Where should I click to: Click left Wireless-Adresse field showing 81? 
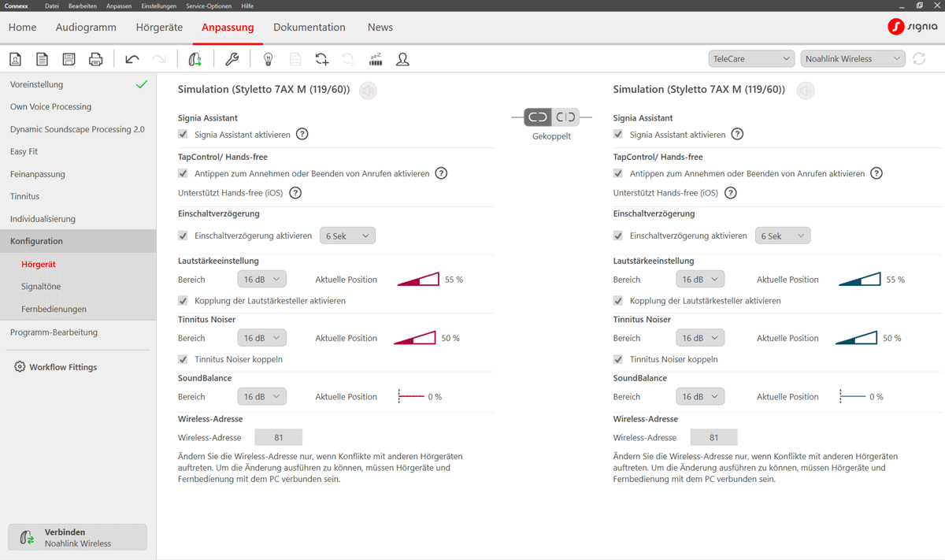pyautogui.click(x=279, y=437)
